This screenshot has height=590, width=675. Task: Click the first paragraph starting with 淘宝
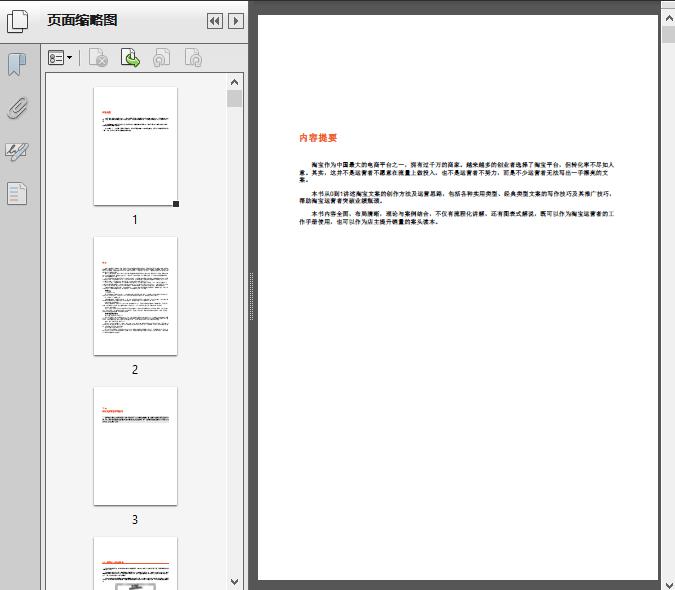click(456, 172)
